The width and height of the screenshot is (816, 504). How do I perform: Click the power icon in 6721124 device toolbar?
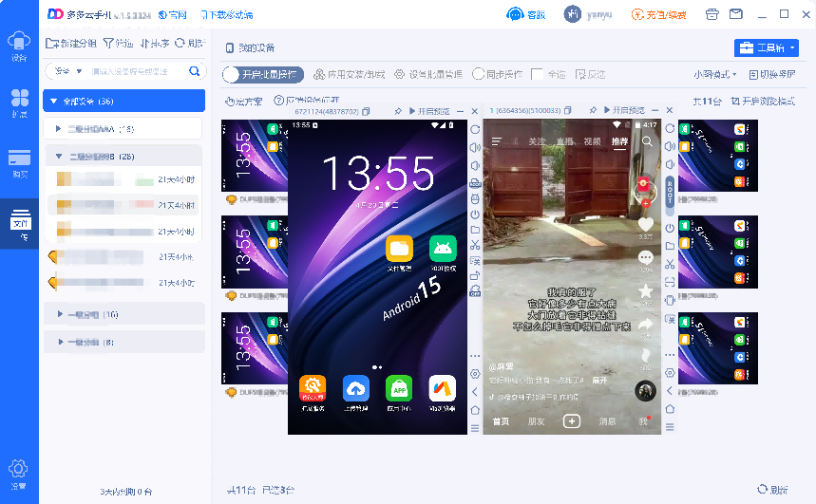[475, 215]
